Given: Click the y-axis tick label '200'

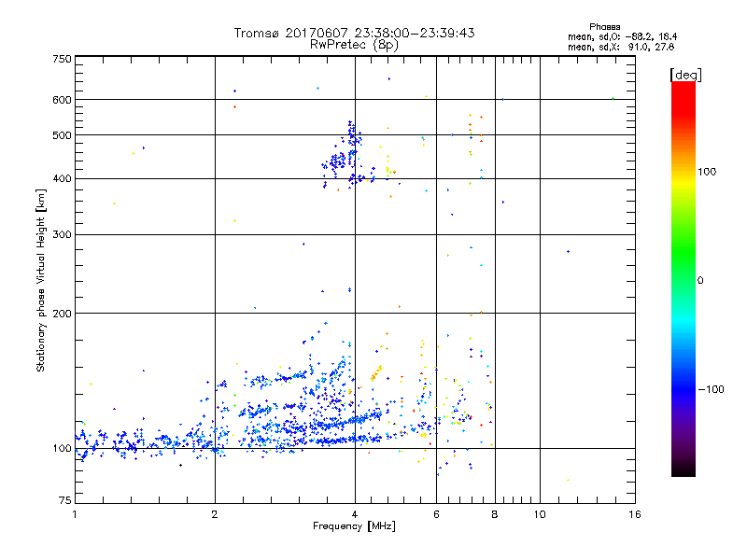Looking at the screenshot, I should click(63, 314).
